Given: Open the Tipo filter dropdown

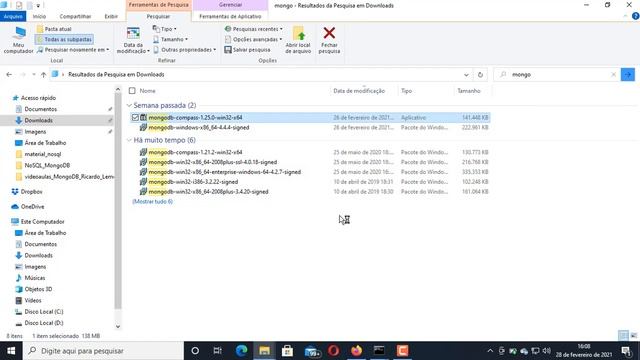Looking at the screenshot, I should [164, 29].
